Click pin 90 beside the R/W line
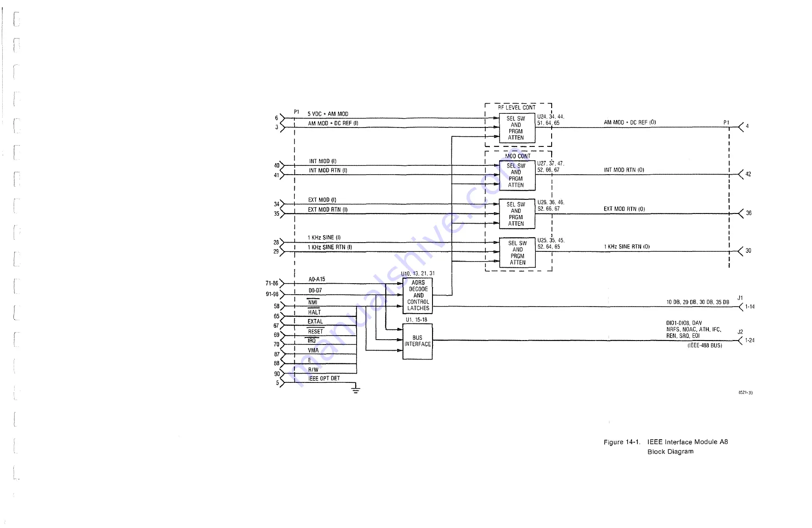The width and height of the screenshot is (812, 528). (277, 374)
